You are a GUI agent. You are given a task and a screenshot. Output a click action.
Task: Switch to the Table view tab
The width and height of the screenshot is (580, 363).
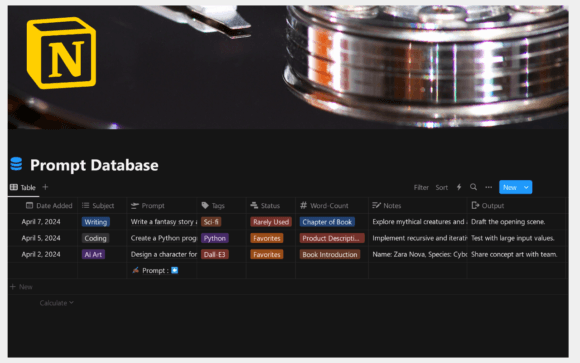23,187
